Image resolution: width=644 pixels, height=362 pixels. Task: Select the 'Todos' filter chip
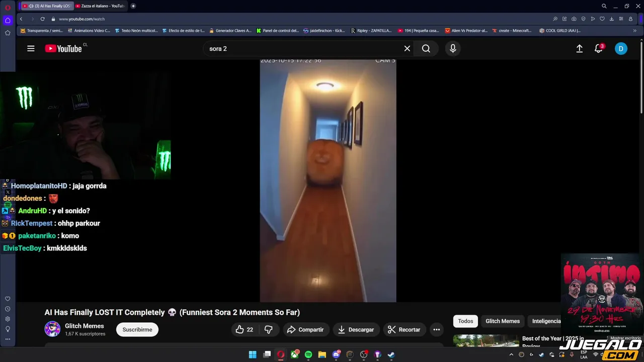tap(465, 321)
